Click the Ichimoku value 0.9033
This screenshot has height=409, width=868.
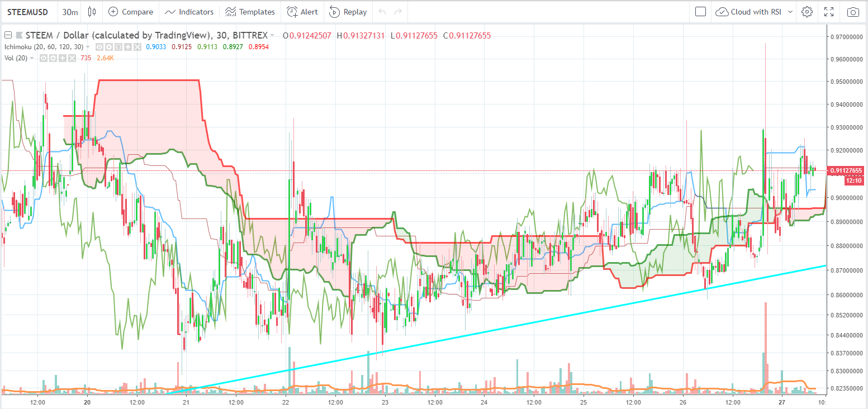click(x=155, y=47)
